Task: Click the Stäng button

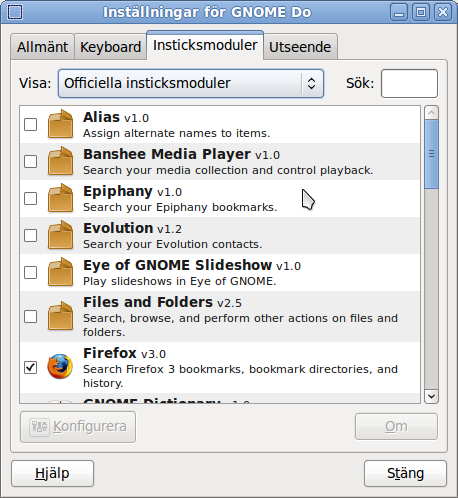Action: coord(405,473)
